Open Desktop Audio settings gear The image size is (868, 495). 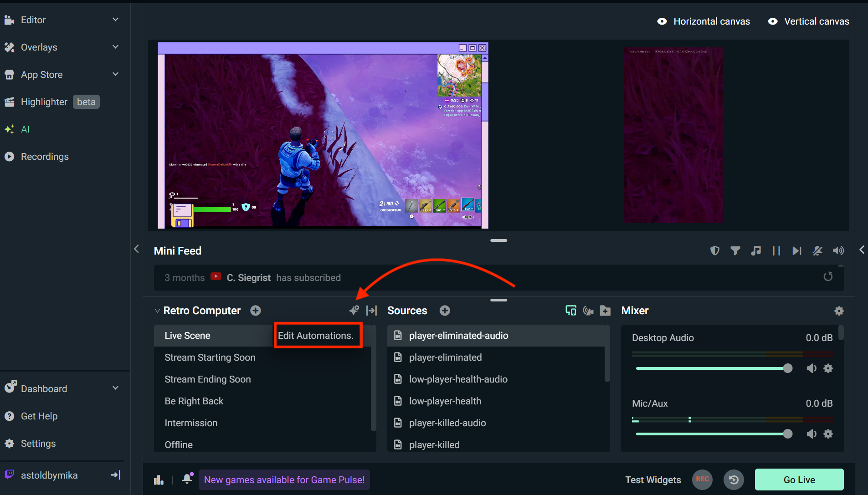pyautogui.click(x=828, y=368)
